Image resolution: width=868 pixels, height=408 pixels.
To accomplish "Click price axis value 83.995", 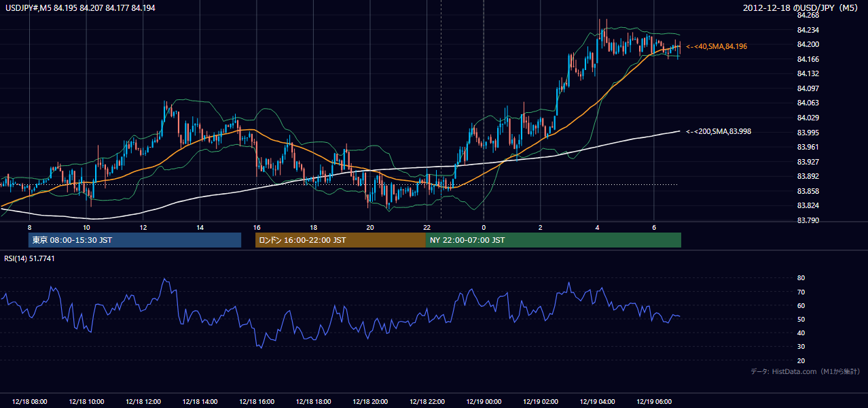I will [808, 133].
